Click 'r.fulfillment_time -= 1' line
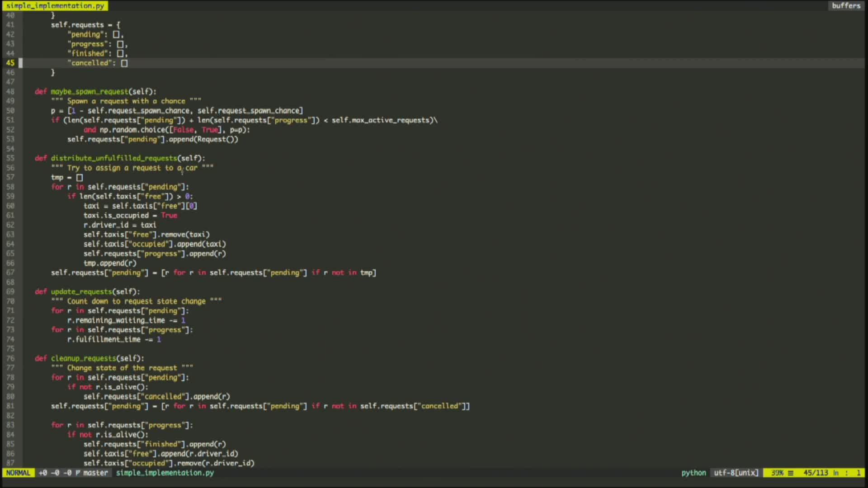This screenshot has height=488, width=868. [114, 339]
